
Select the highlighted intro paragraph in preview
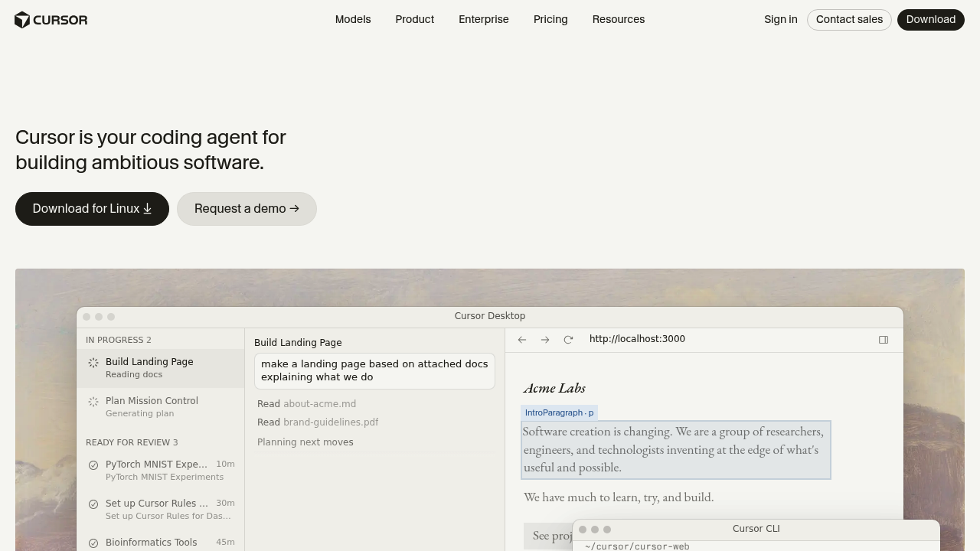click(676, 450)
